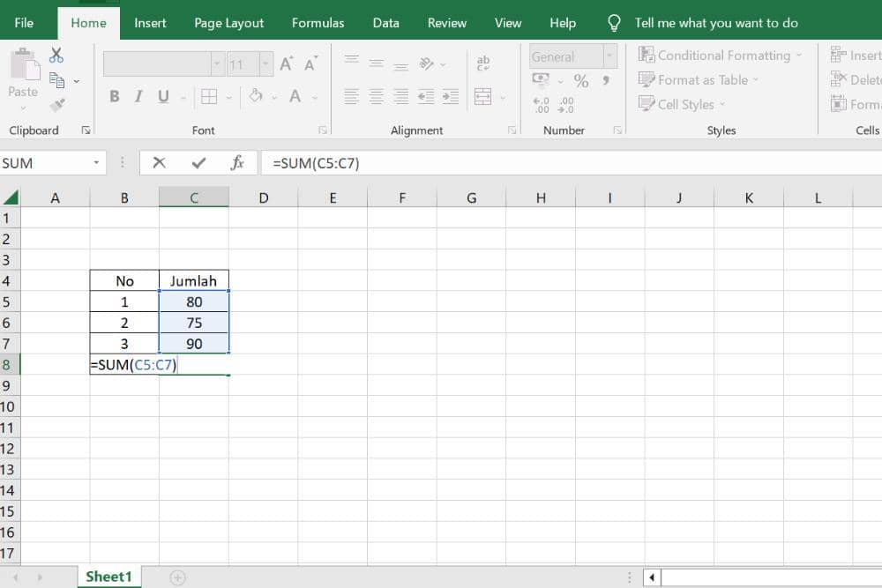Open the Number Format dropdown showing General

(x=609, y=56)
